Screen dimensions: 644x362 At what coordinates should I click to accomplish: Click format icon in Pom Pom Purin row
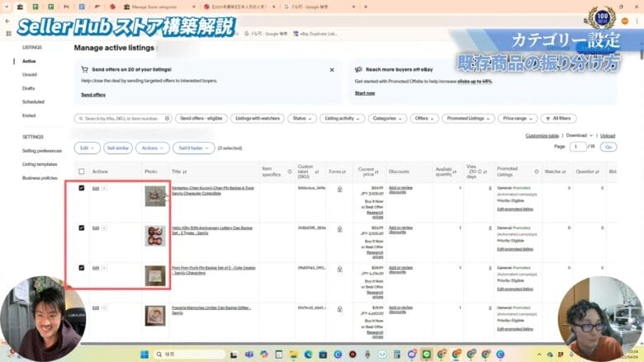(339, 270)
